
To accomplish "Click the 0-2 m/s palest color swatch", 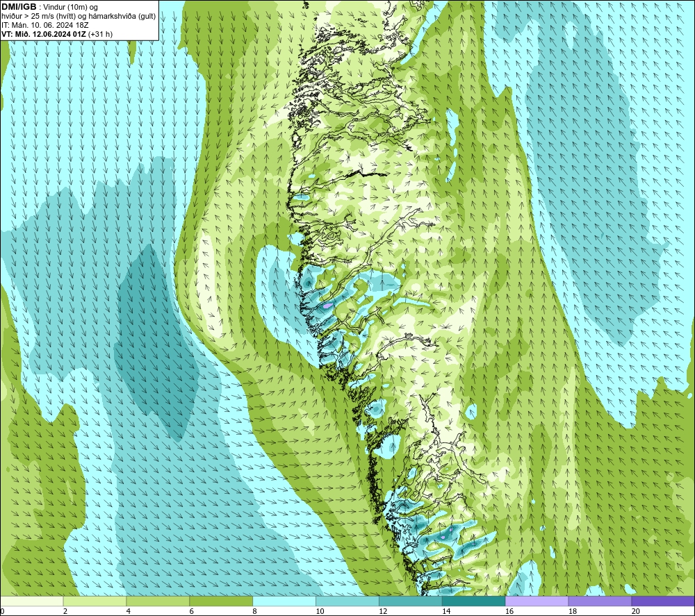I will (32, 601).
